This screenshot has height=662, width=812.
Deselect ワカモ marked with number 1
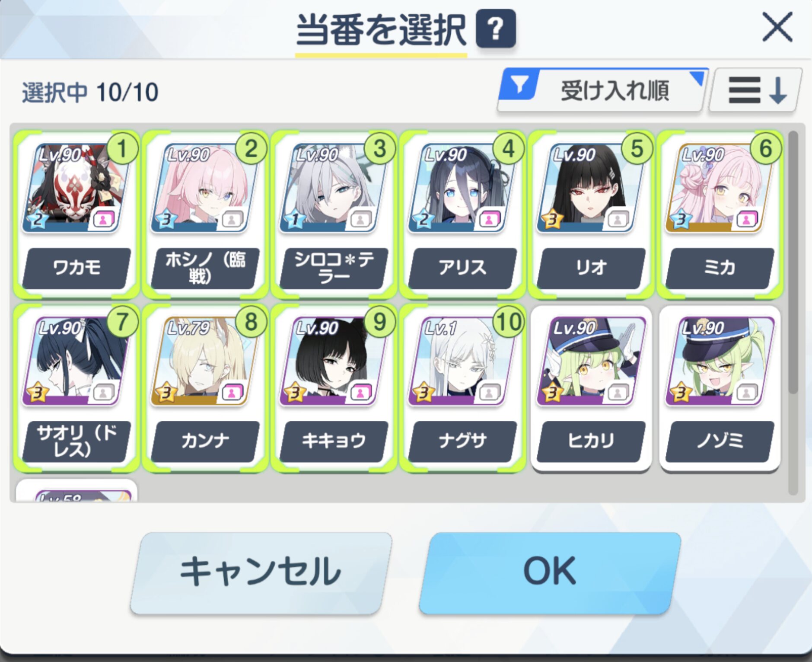click(76, 215)
